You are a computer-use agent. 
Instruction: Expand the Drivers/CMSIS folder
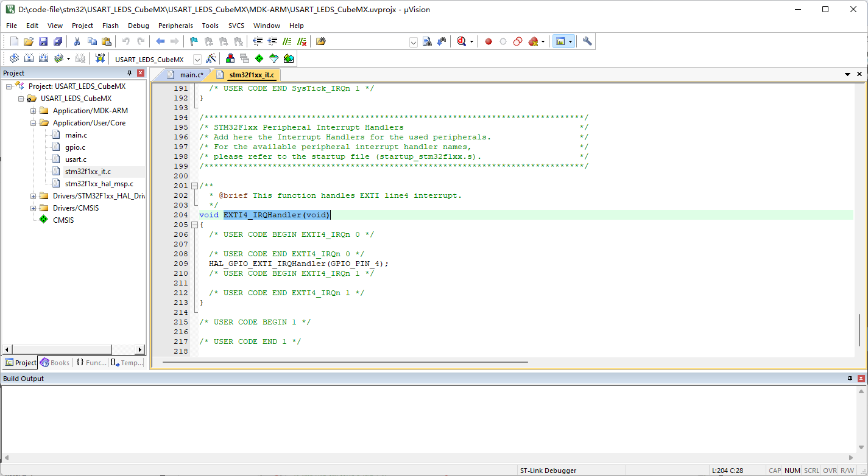coord(34,208)
